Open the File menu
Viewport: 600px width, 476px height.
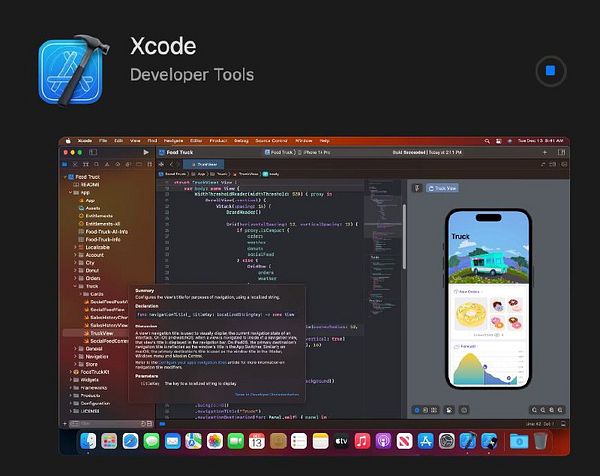pyautogui.click(x=103, y=141)
